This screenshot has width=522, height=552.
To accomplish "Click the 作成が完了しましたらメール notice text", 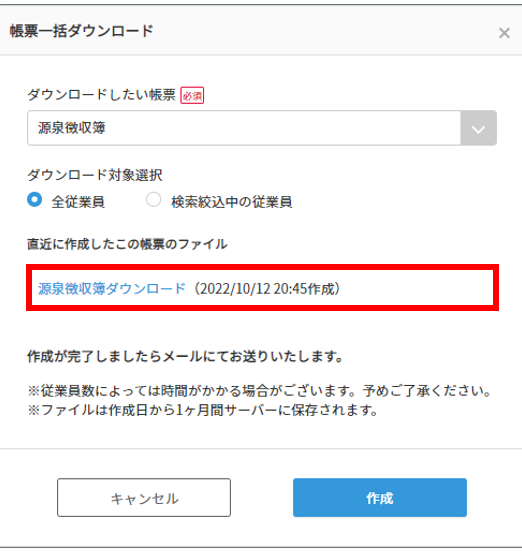I will (185, 357).
